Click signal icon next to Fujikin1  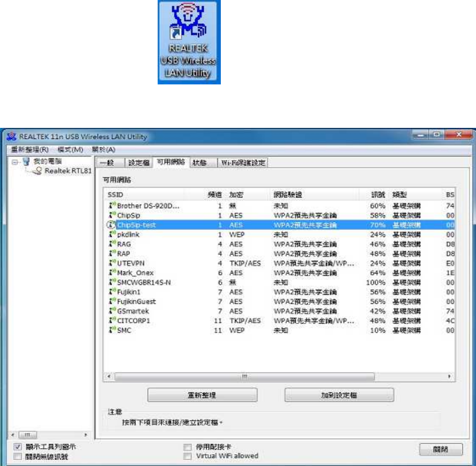pyautogui.click(x=112, y=292)
